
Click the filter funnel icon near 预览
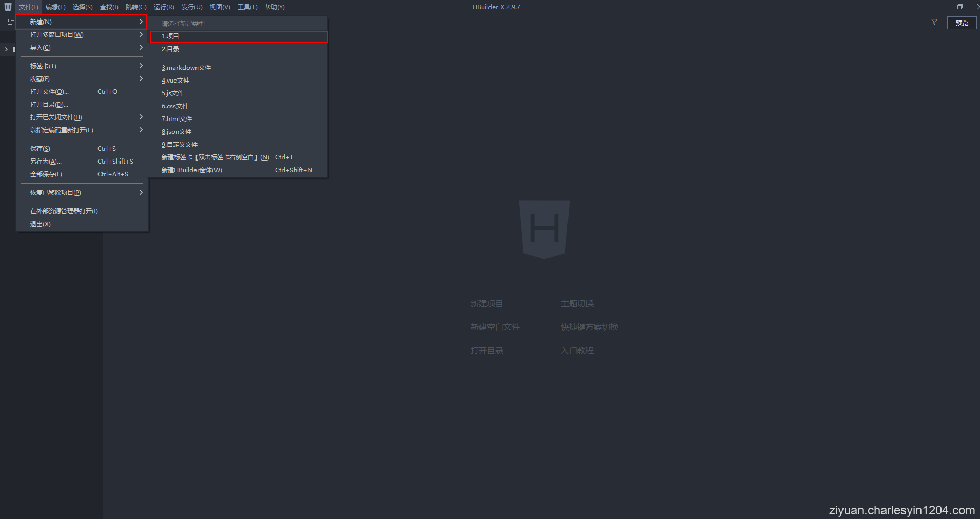[x=934, y=22]
